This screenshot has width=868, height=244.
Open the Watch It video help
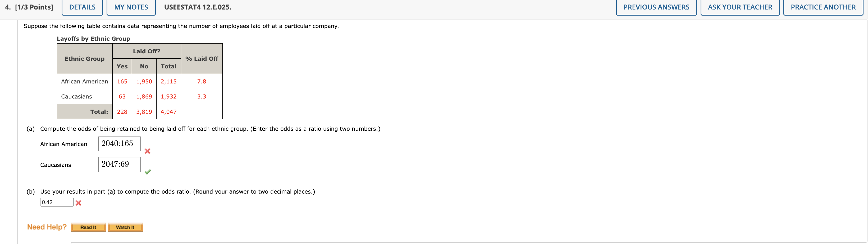pyautogui.click(x=125, y=227)
